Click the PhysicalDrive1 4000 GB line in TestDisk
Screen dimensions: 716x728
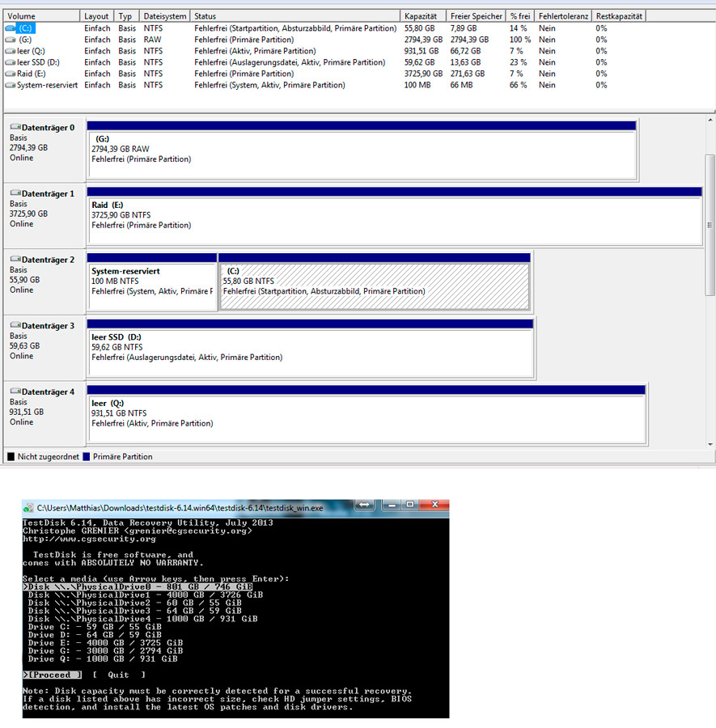coord(146,595)
